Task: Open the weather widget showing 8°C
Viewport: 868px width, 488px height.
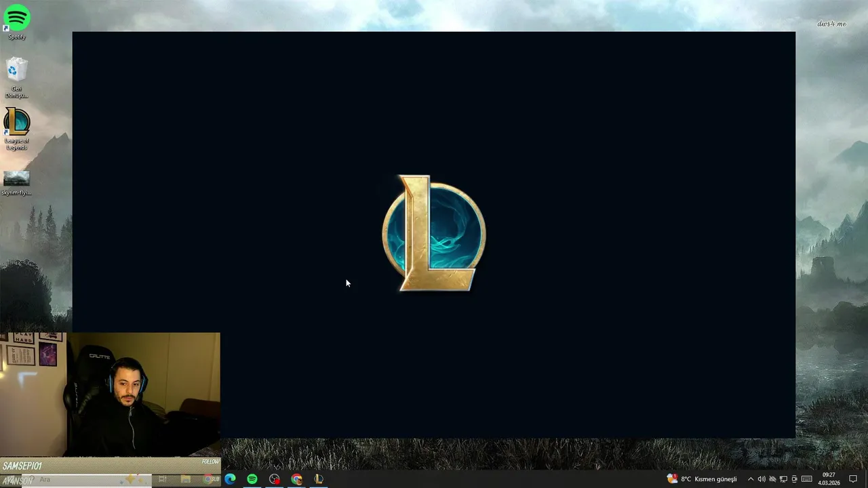Action: (x=702, y=479)
